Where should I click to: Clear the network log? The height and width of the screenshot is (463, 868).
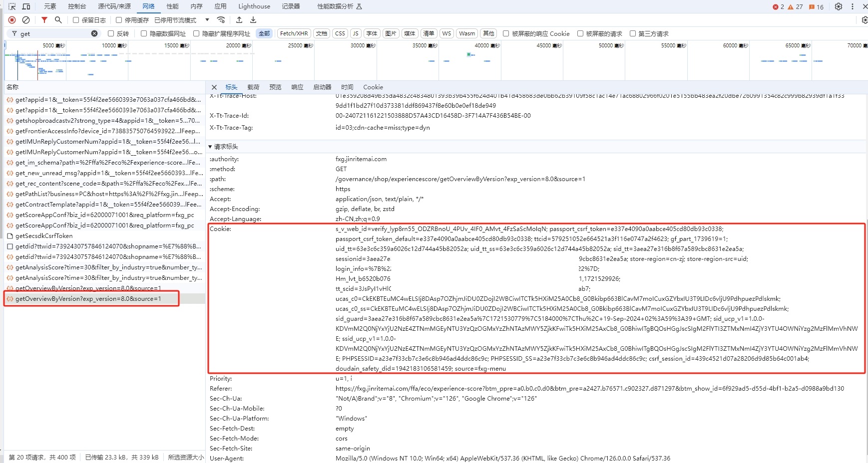tap(26, 20)
